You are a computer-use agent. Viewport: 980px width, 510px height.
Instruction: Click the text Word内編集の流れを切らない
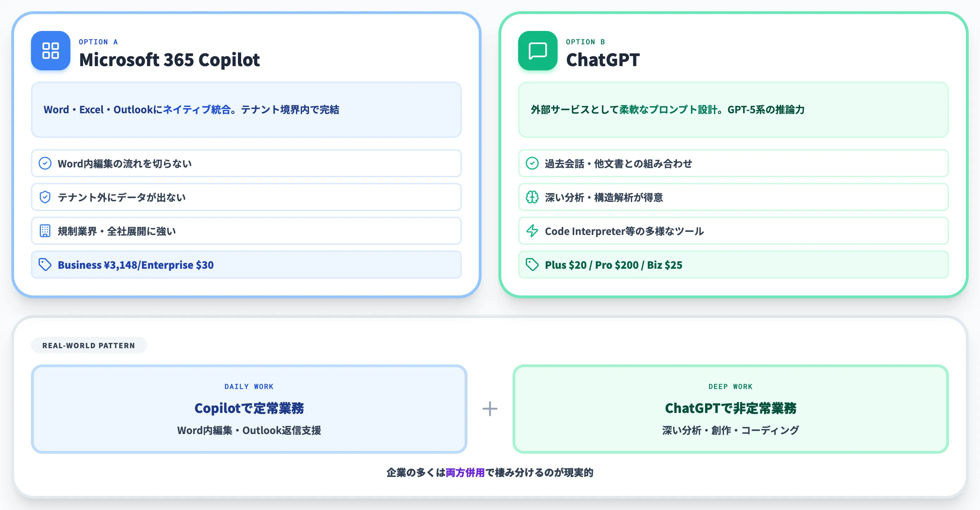tap(124, 164)
